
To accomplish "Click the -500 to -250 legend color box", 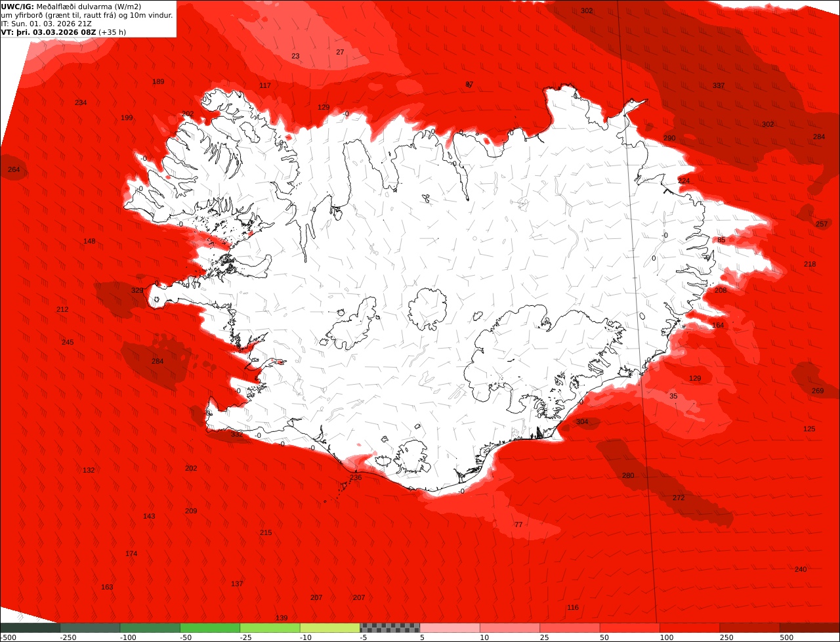I will point(30,628).
